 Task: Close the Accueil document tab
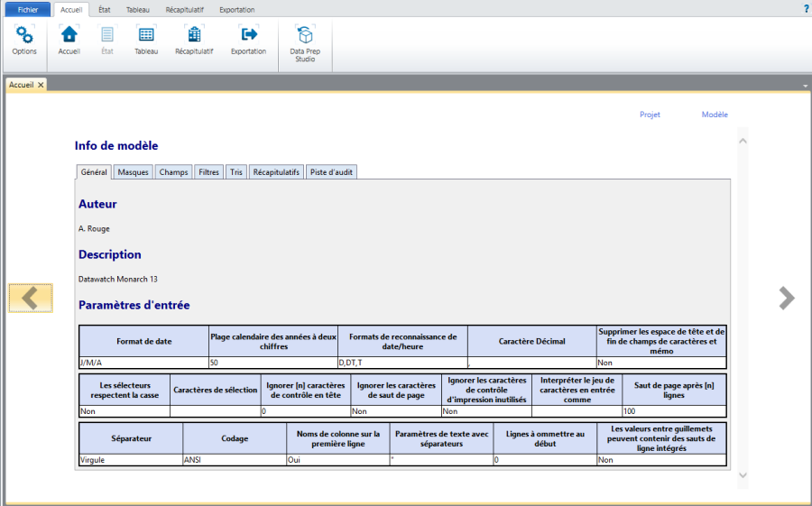point(41,85)
